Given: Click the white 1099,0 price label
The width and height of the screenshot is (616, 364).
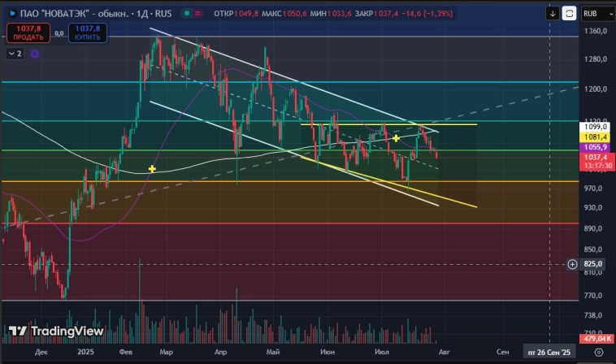Looking at the screenshot, I should click(595, 127).
